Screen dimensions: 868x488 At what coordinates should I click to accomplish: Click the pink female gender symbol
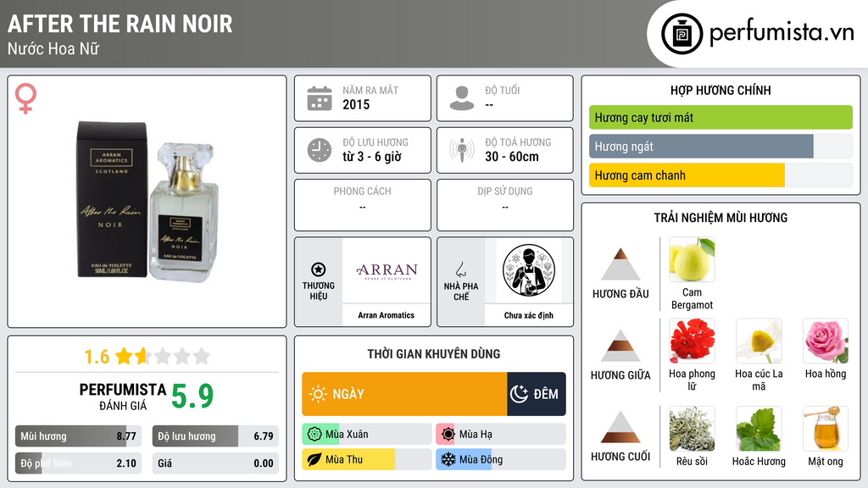click(25, 98)
